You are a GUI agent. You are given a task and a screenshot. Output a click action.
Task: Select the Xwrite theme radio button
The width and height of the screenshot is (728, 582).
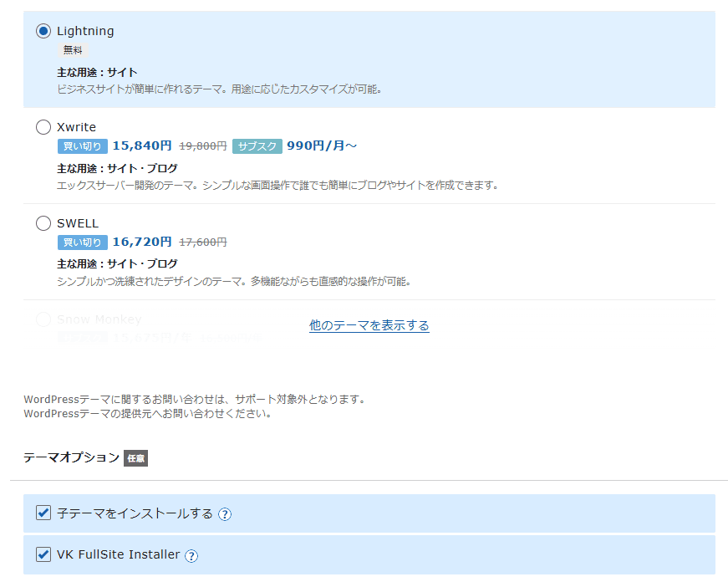(43, 127)
